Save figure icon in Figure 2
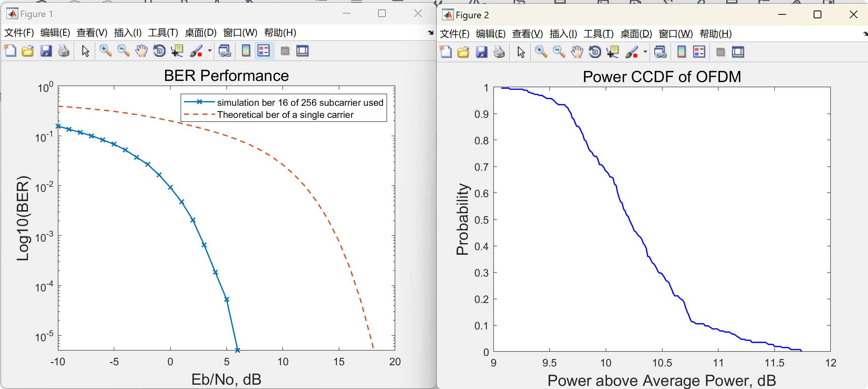 pyautogui.click(x=481, y=52)
